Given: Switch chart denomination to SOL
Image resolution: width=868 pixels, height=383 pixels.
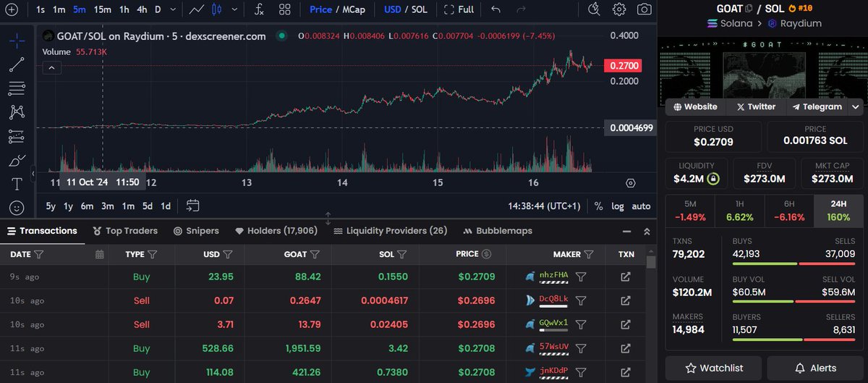Looking at the screenshot, I should pyautogui.click(x=419, y=9).
